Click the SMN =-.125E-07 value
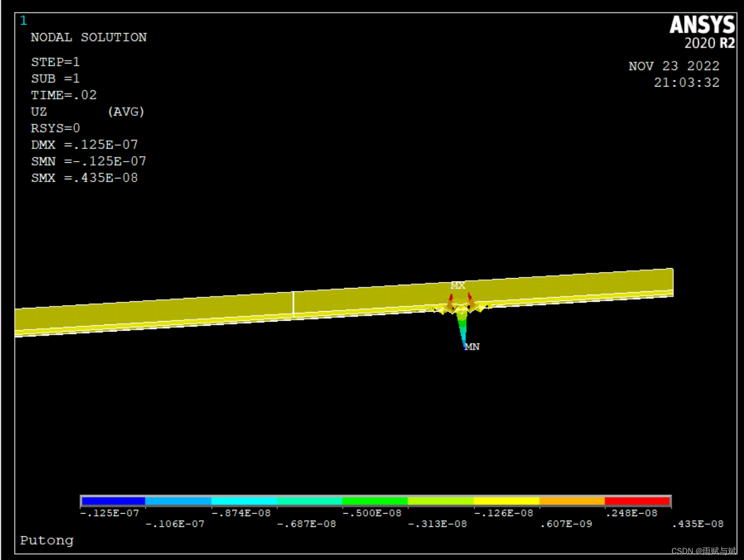 pos(89,161)
